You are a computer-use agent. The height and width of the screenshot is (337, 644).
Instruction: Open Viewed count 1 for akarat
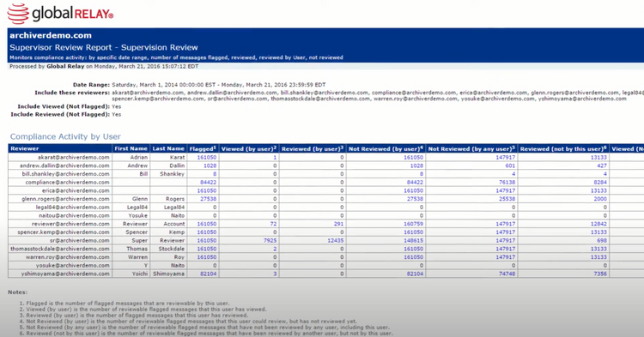[275, 157]
